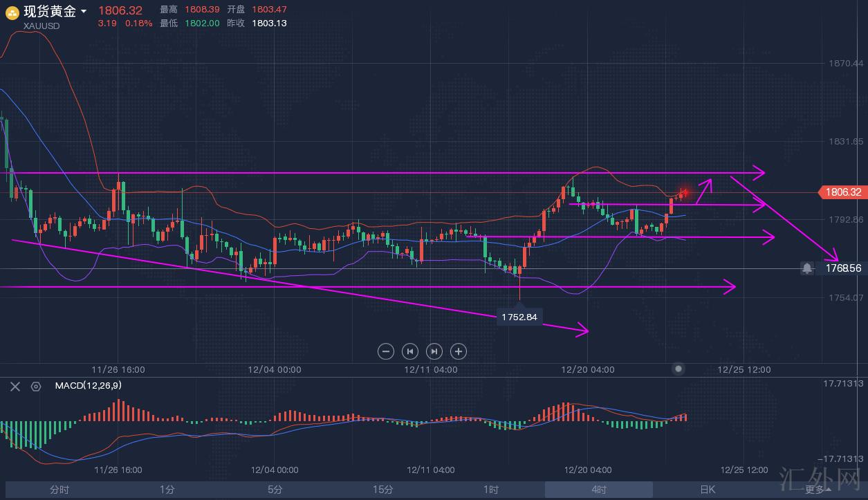The height and width of the screenshot is (500, 868).
Task: Switch to the 分时 timeframe tab
Action: [x=59, y=490]
